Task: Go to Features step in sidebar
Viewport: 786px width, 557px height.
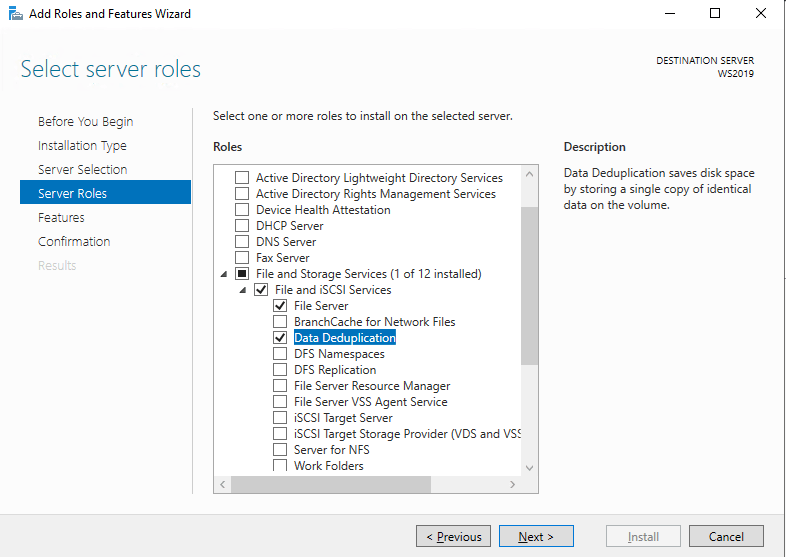Action: [61, 218]
